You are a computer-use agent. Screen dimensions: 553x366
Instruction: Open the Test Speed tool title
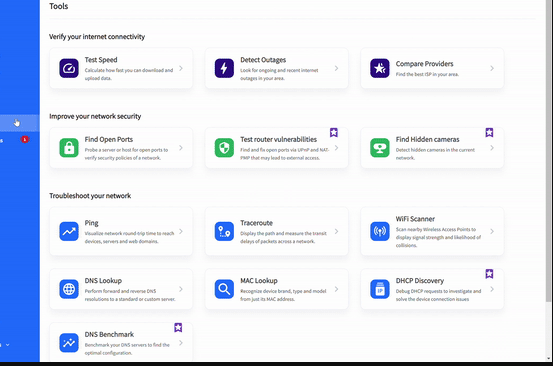(x=101, y=60)
